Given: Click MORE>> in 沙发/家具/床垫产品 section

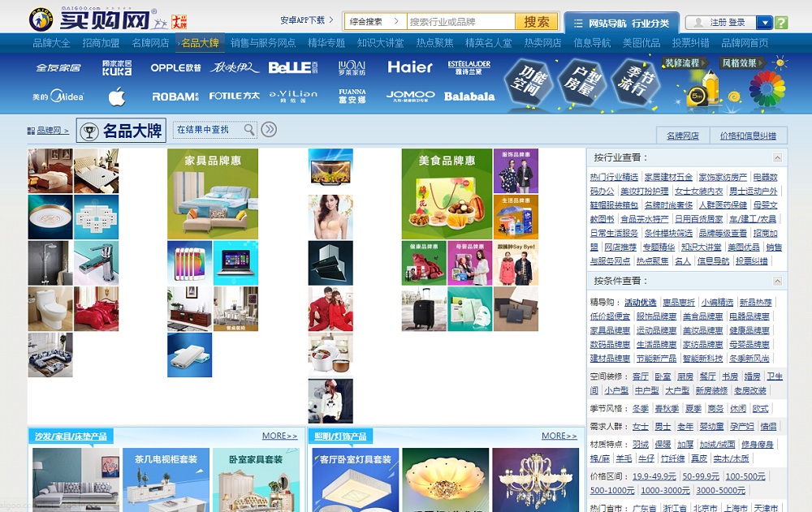Looking at the screenshot, I should [x=279, y=436].
